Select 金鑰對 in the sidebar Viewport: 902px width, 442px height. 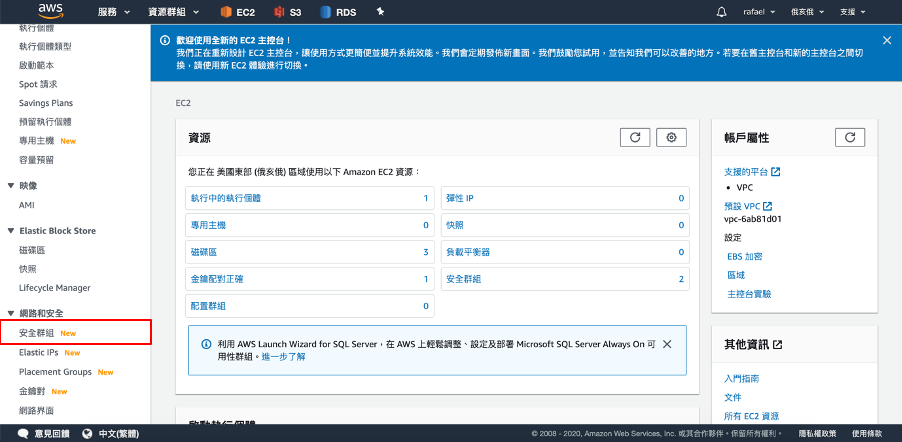coord(33,391)
